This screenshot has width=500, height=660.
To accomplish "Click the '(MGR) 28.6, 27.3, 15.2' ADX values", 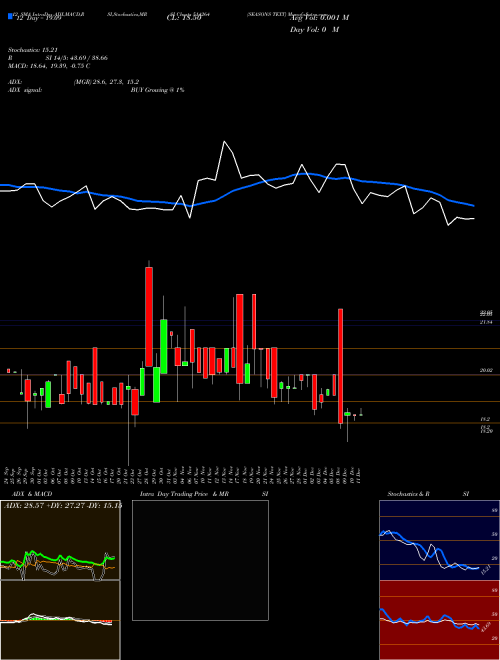I will [106, 82].
